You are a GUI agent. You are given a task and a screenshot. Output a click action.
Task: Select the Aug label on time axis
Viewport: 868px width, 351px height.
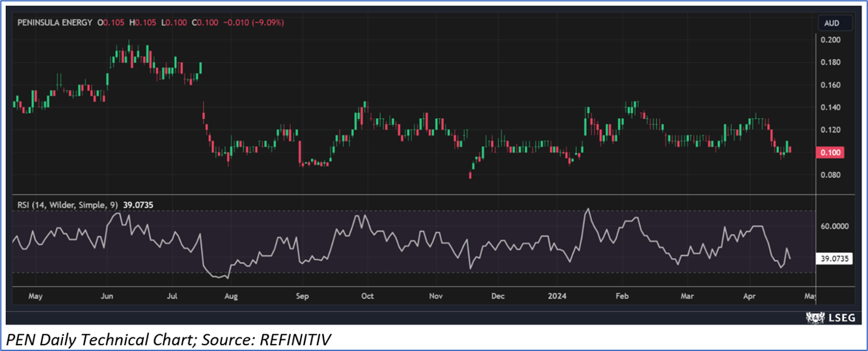[231, 296]
